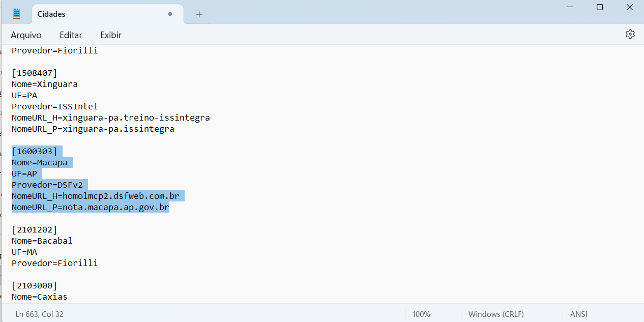644x322 pixels.
Task: Click the line [2103000]
Action: click(x=35, y=285)
